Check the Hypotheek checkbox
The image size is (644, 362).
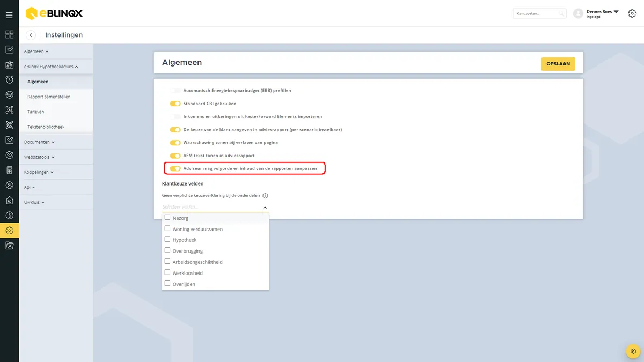click(167, 240)
